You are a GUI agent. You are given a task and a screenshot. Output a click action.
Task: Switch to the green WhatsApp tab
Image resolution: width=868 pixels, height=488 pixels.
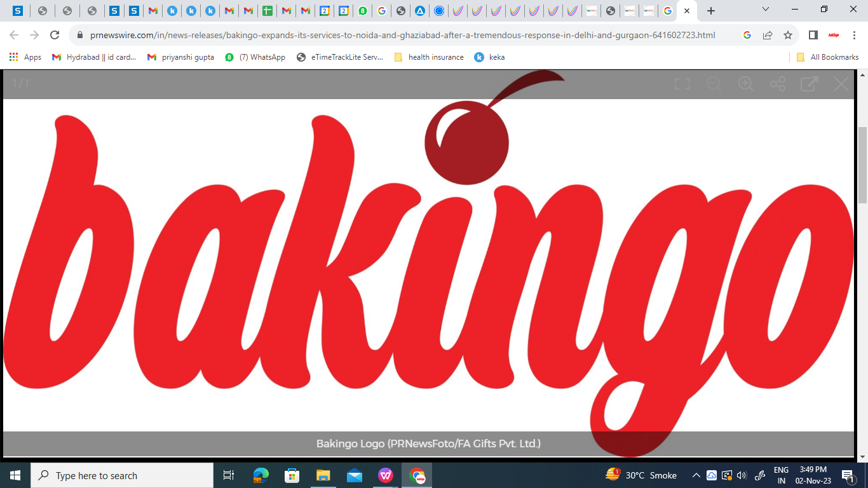coord(363,11)
